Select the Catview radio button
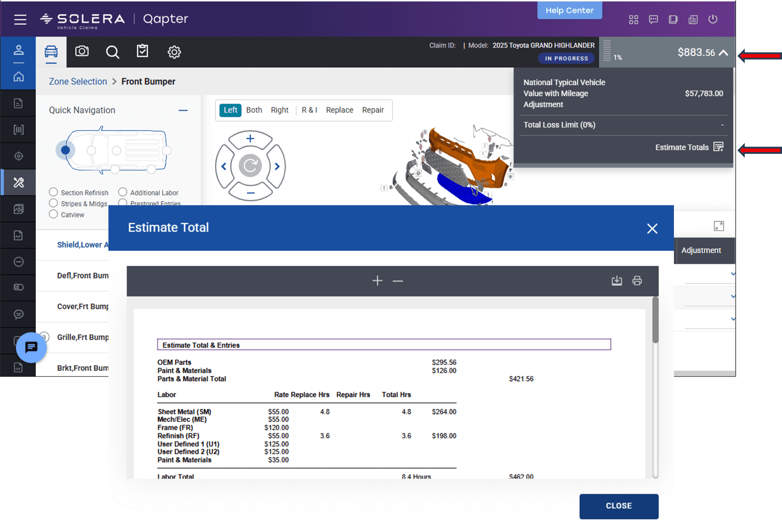The width and height of the screenshot is (782, 532). [53, 214]
